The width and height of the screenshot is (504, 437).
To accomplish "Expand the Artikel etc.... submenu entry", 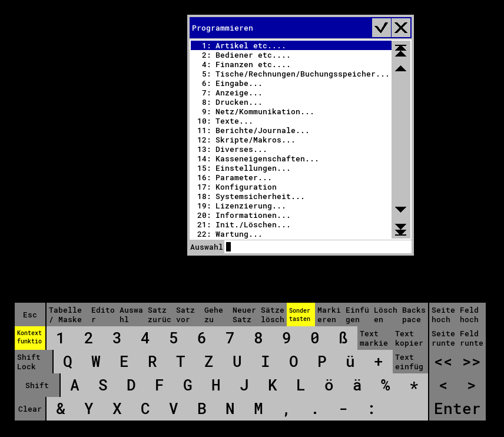I will pyautogui.click(x=250, y=45).
